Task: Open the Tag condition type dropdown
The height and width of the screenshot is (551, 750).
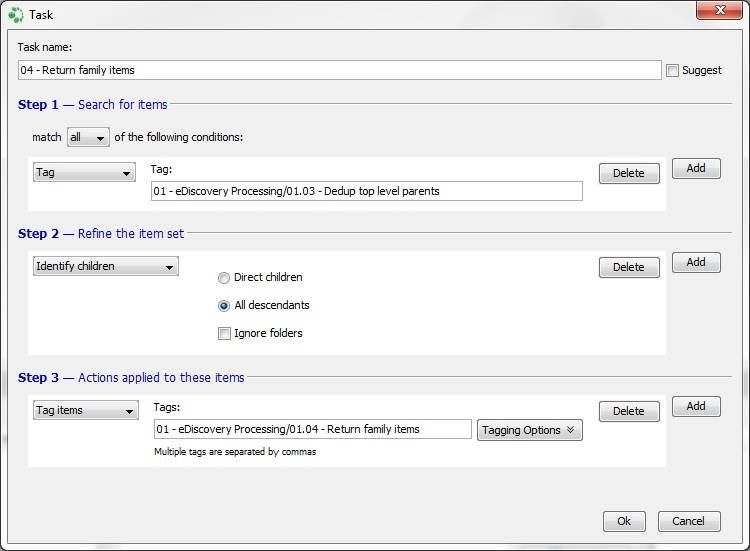Action: [x=84, y=172]
